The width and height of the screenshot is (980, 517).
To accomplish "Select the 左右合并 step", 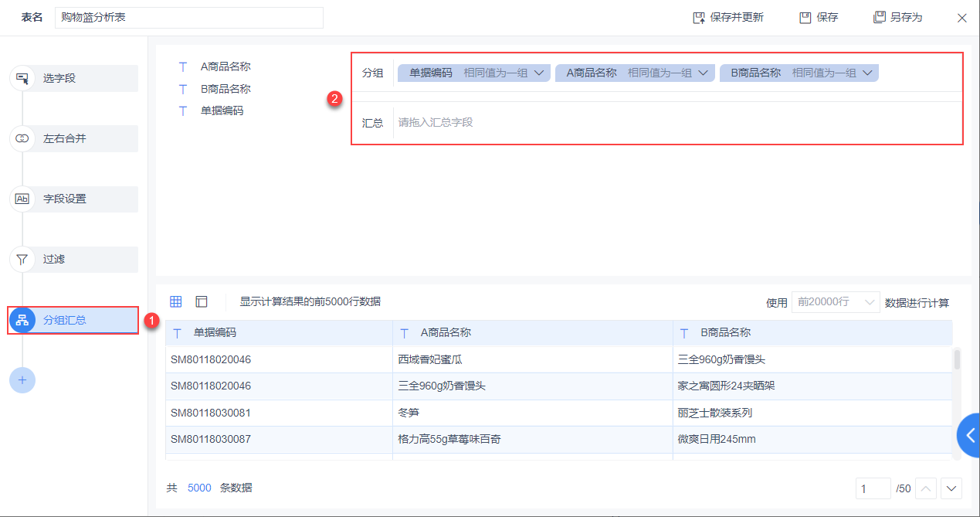I will pyautogui.click(x=74, y=138).
